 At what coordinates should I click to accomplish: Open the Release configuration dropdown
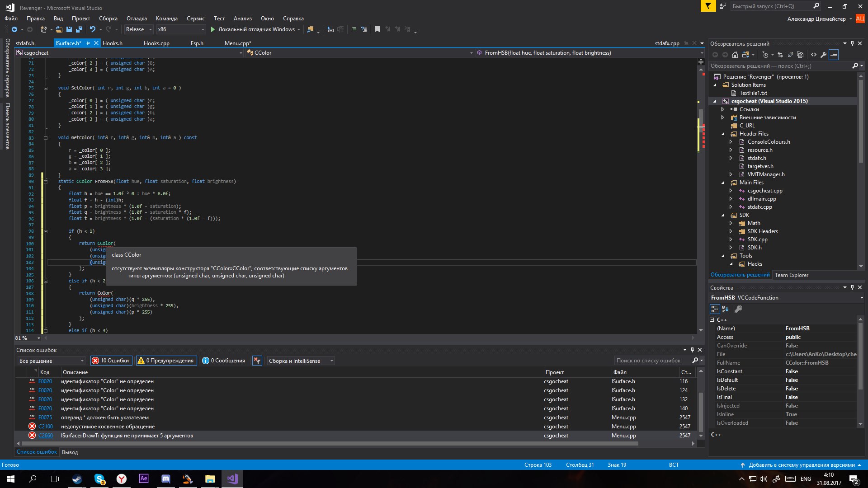[139, 29]
